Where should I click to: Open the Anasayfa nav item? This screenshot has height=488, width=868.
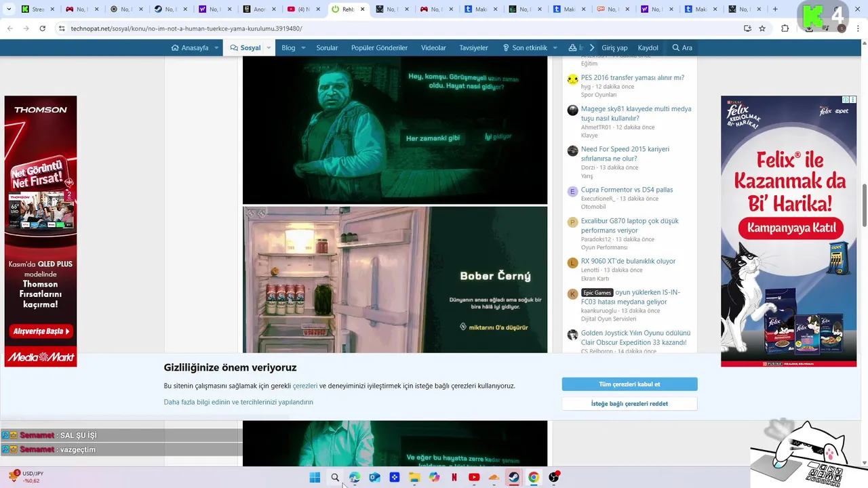[x=190, y=48]
